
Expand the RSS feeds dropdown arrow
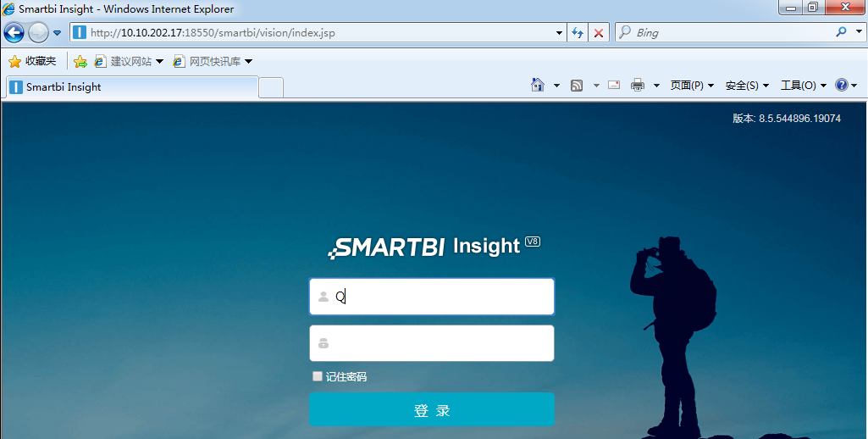click(x=596, y=86)
